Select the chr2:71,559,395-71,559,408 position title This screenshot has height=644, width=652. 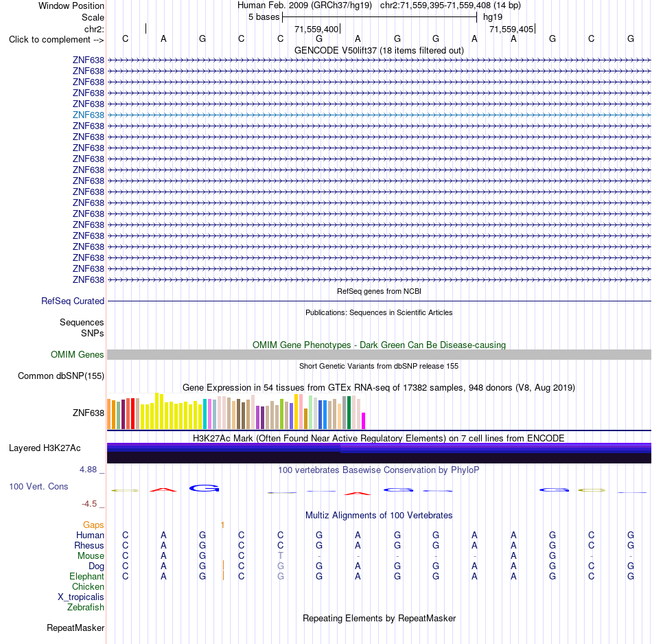450,5
